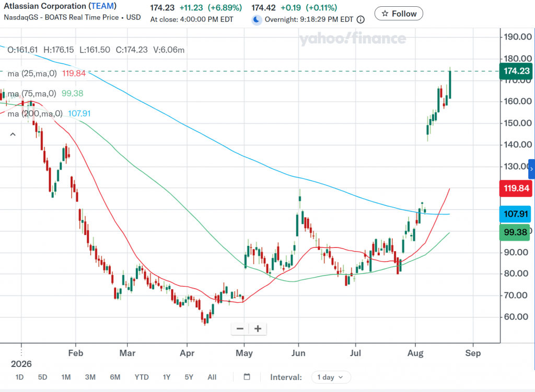Expand side panel via blue arrow tab
This screenshot has width=535, height=392.
tap(531, 169)
